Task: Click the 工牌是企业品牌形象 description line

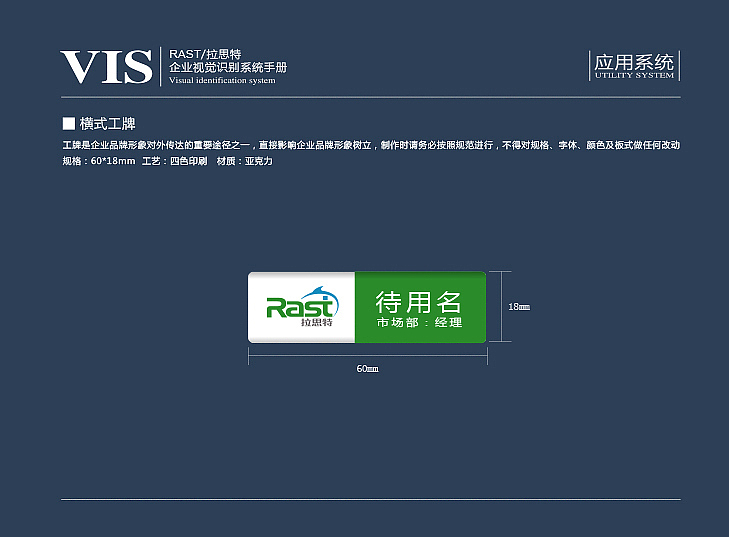Action: point(371,145)
